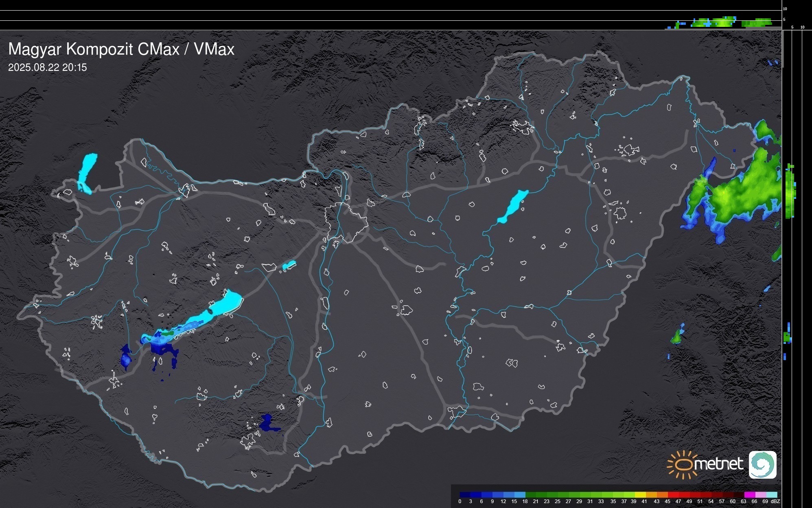
Task: Pick the magenta 63 dBZ legend swatch
Action: point(749,495)
